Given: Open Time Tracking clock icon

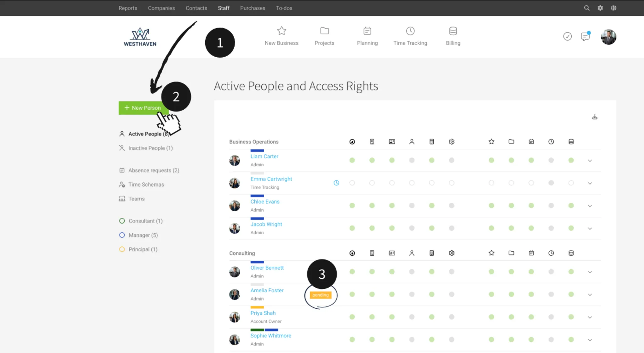Looking at the screenshot, I should click(410, 31).
